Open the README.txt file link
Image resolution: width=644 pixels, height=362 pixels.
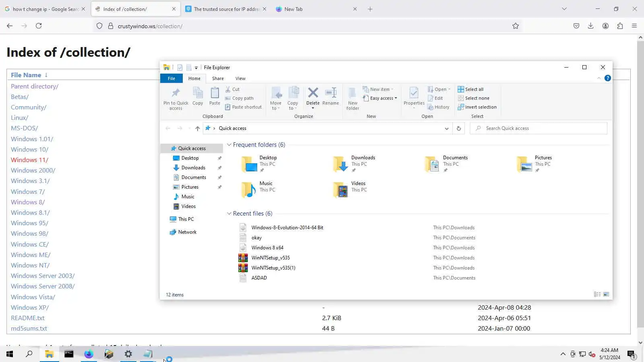[x=28, y=318]
